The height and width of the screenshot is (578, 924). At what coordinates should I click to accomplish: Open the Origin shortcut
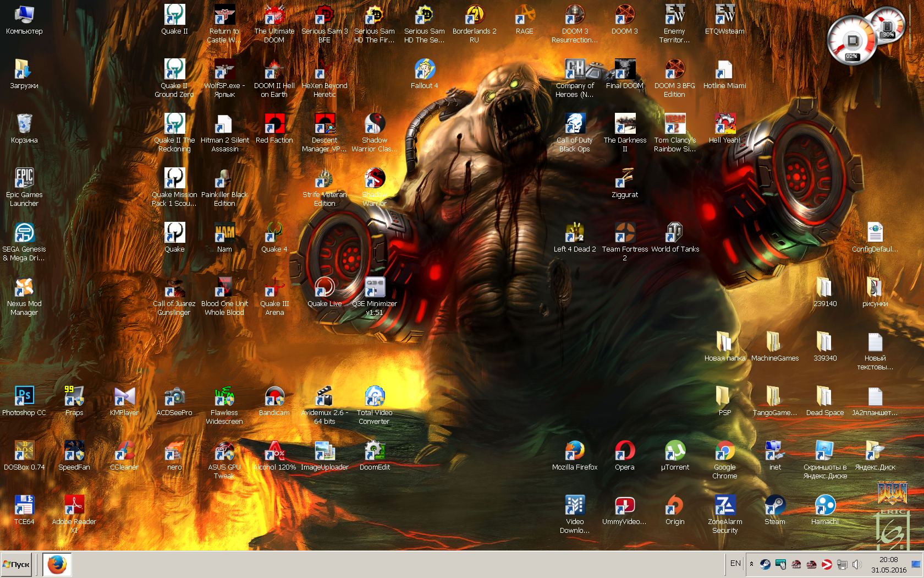(675, 510)
